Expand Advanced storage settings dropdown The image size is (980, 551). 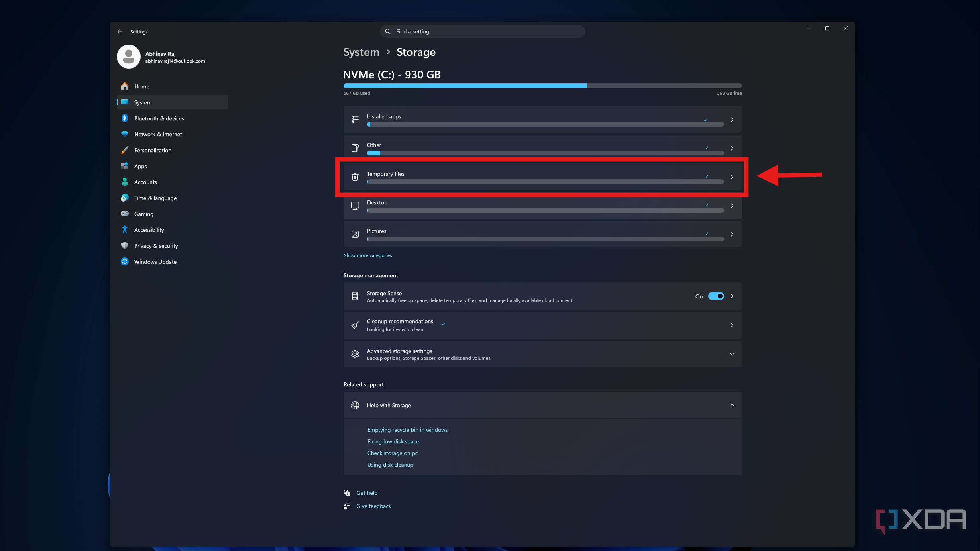[732, 354]
